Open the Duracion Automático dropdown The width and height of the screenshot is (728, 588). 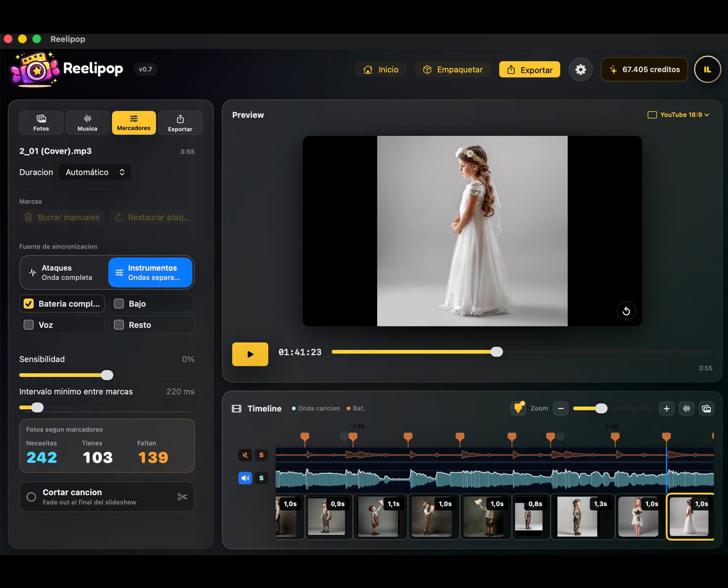(95, 172)
